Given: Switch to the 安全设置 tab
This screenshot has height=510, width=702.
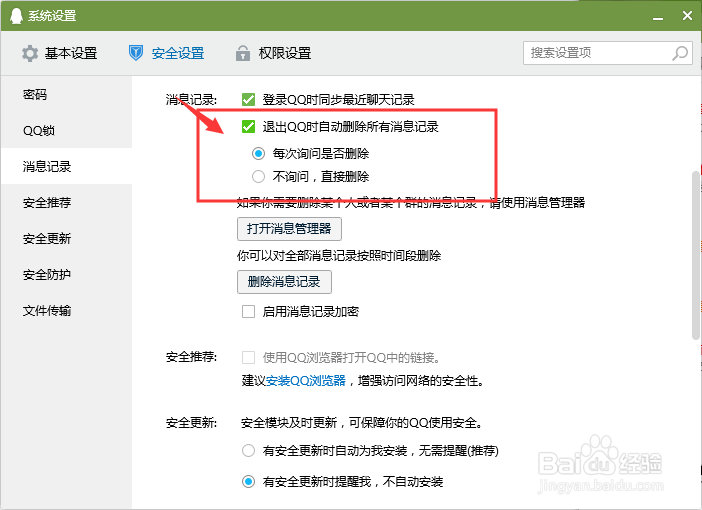Looking at the screenshot, I should [167, 53].
